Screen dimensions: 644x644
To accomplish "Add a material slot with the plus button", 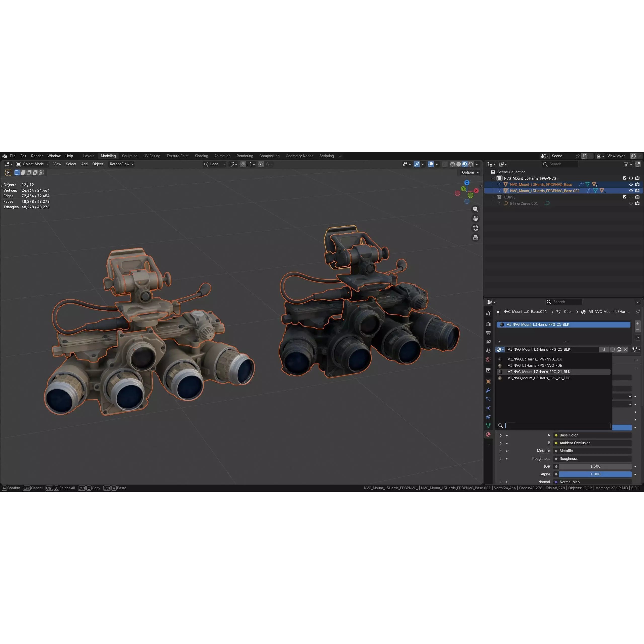I will click(637, 323).
